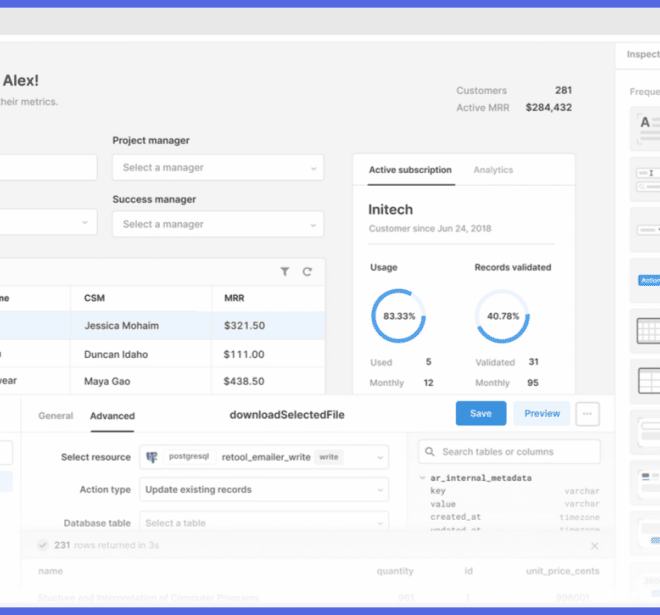Open the more options ellipsis button
This screenshot has height=615, width=660.
587,414
